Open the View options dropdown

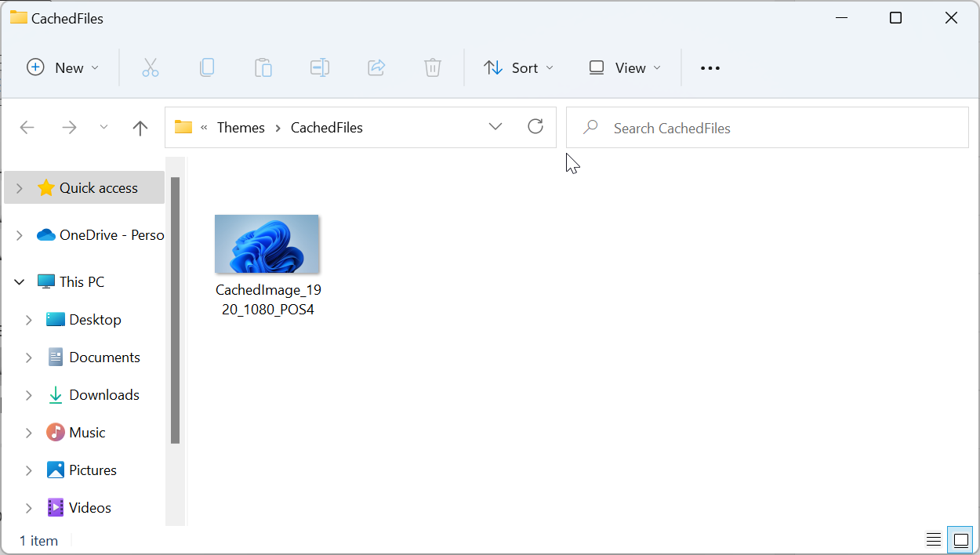623,67
